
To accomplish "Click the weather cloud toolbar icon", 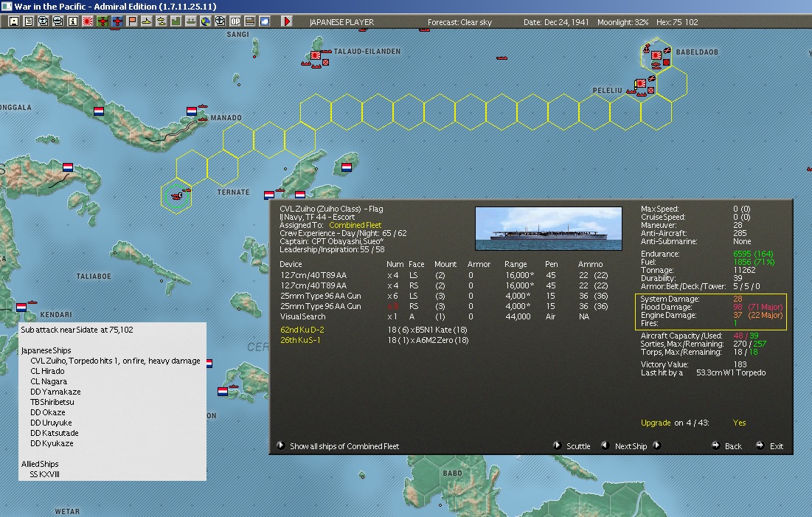I will click(x=264, y=21).
